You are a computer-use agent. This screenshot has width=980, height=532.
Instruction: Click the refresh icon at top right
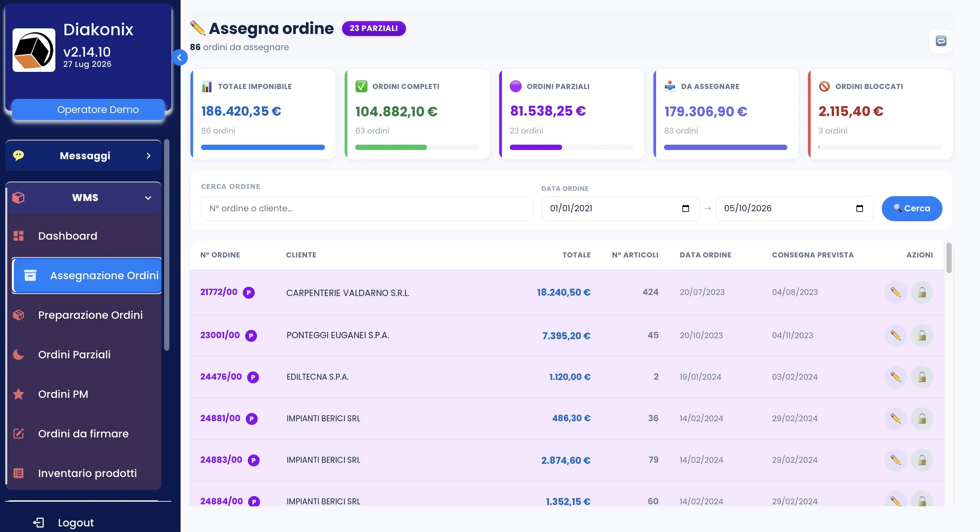click(x=940, y=41)
